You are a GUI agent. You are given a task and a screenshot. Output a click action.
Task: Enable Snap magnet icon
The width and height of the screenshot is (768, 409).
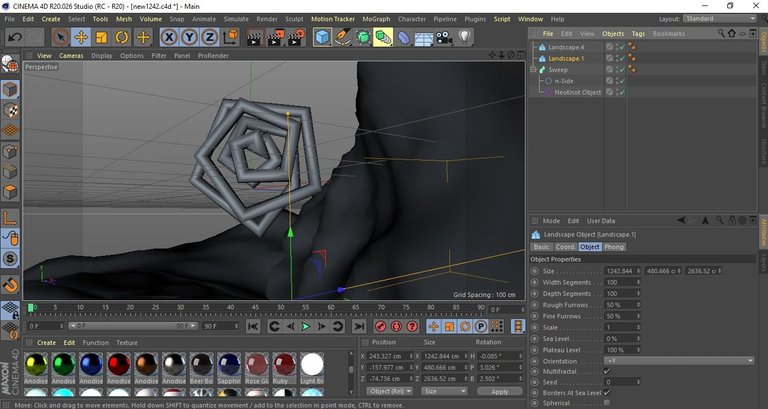tap(10, 284)
